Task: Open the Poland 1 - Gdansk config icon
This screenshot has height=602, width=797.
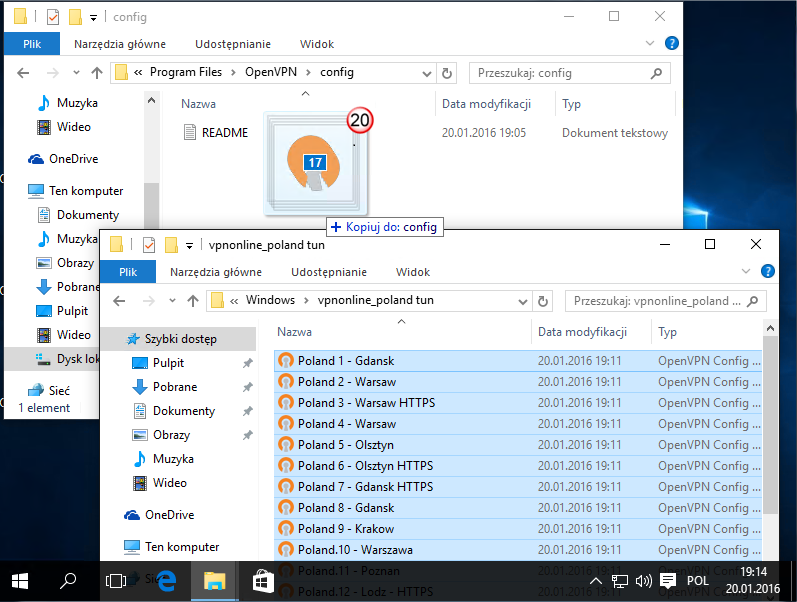Action: pyautogui.click(x=286, y=360)
